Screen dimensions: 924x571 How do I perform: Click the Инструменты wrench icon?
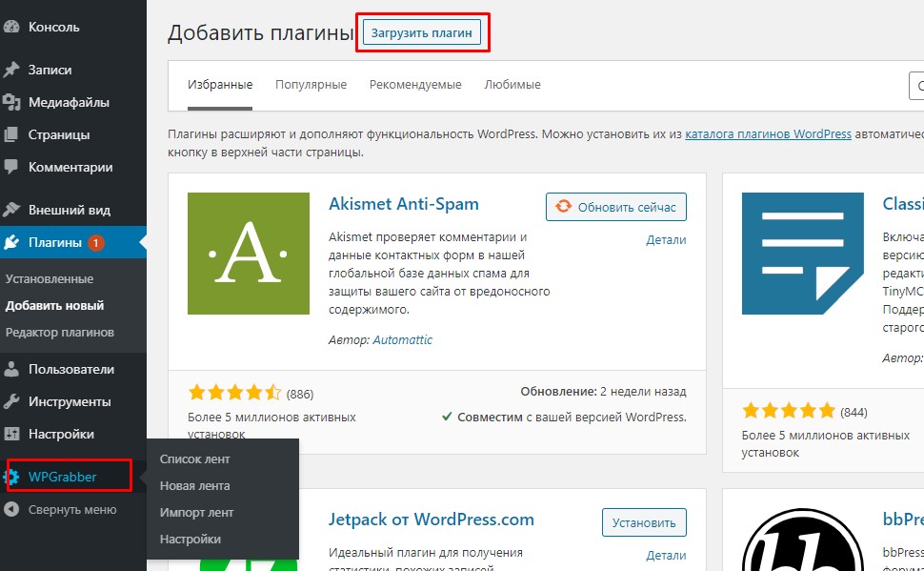[x=11, y=401]
